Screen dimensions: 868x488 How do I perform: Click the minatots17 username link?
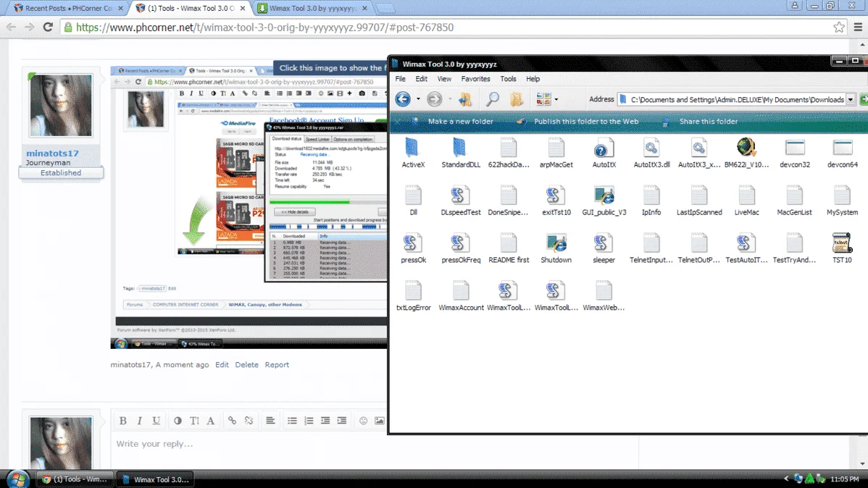(52, 153)
